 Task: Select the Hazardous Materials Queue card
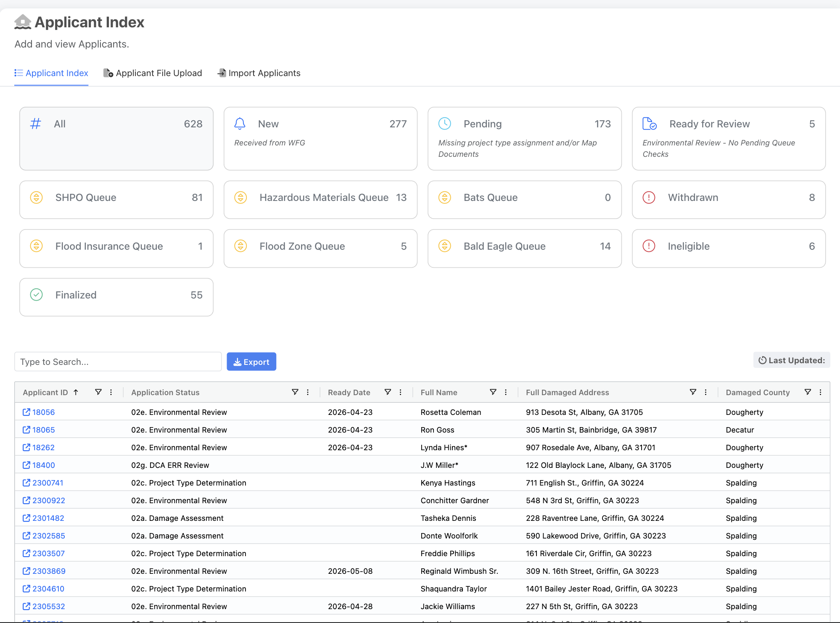coord(320,200)
